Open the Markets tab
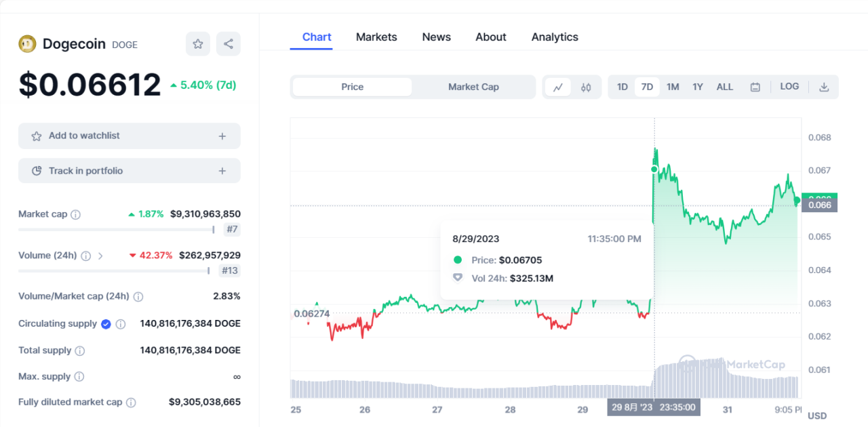 coord(376,37)
